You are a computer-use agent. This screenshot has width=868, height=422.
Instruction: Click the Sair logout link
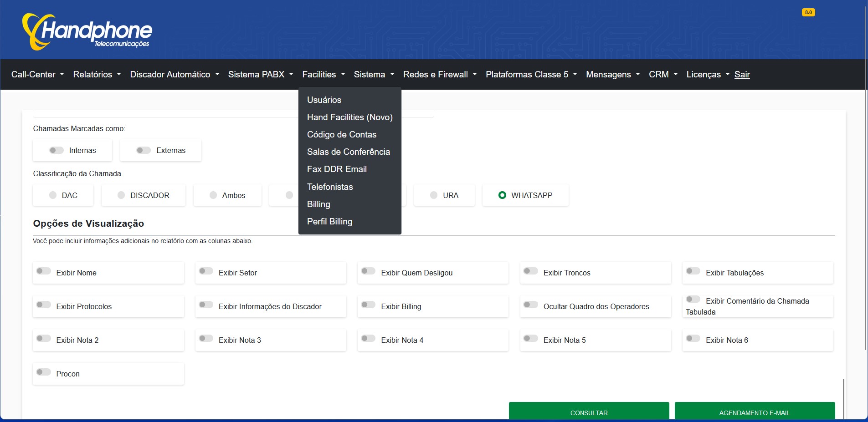tap(742, 74)
